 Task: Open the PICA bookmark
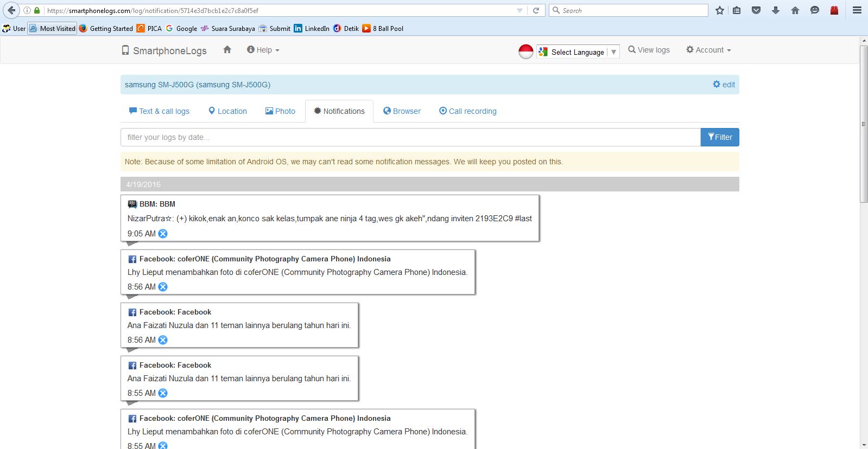149,28
